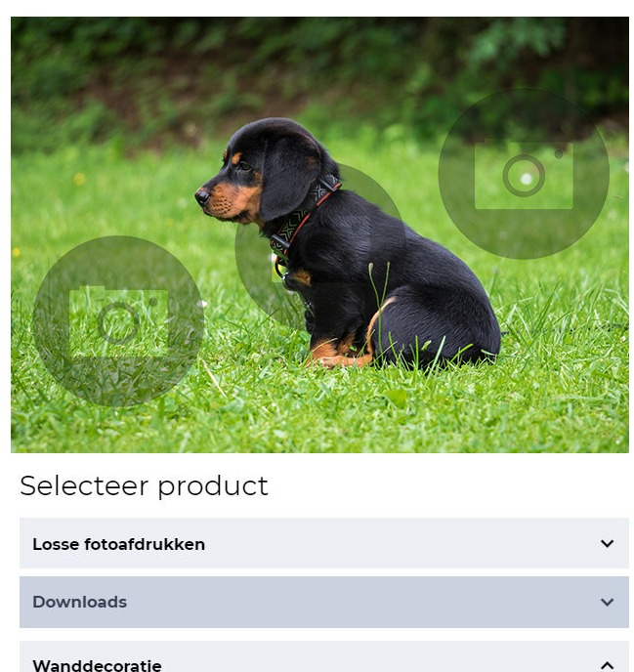Viewport: 634px width, 672px height.
Task: Click the Downloads label text
Action: click(80, 602)
